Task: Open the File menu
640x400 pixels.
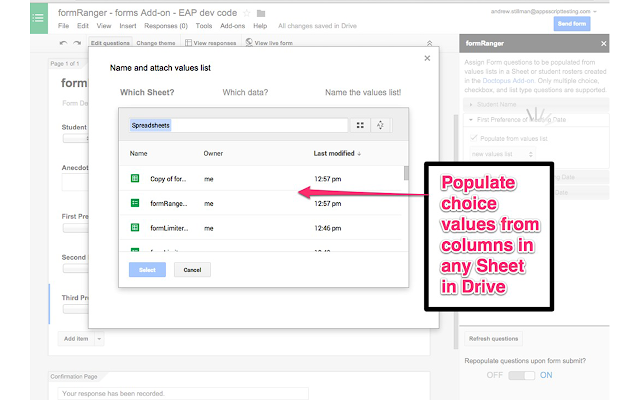Action: (x=63, y=26)
